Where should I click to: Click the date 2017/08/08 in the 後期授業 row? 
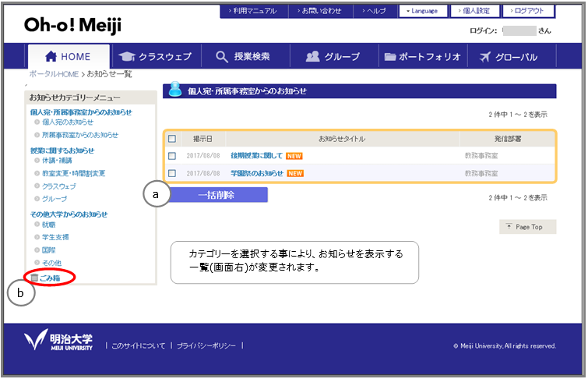(x=203, y=155)
